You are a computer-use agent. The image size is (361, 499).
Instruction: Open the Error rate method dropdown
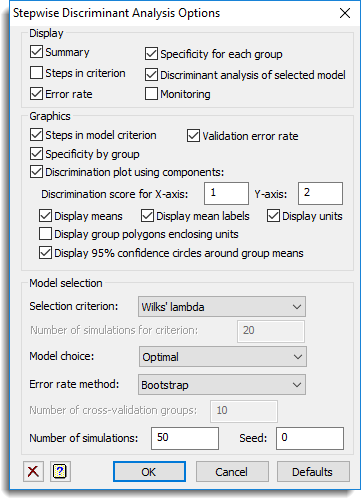(222, 385)
